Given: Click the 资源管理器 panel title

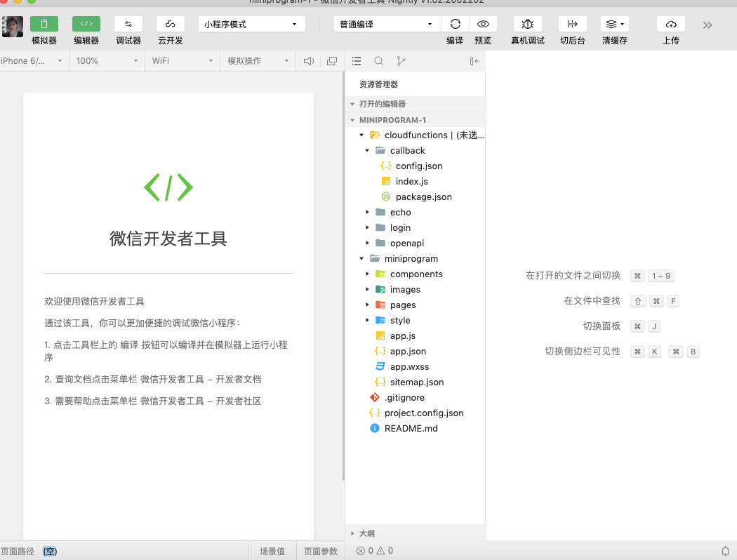Looking at the screenshot, I should 378,84.
